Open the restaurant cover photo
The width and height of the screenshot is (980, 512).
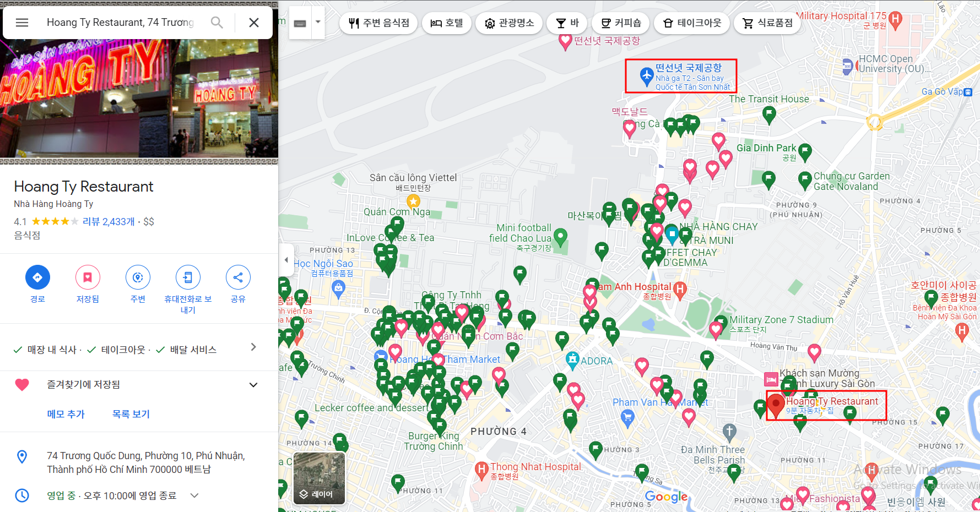(139, 102)
